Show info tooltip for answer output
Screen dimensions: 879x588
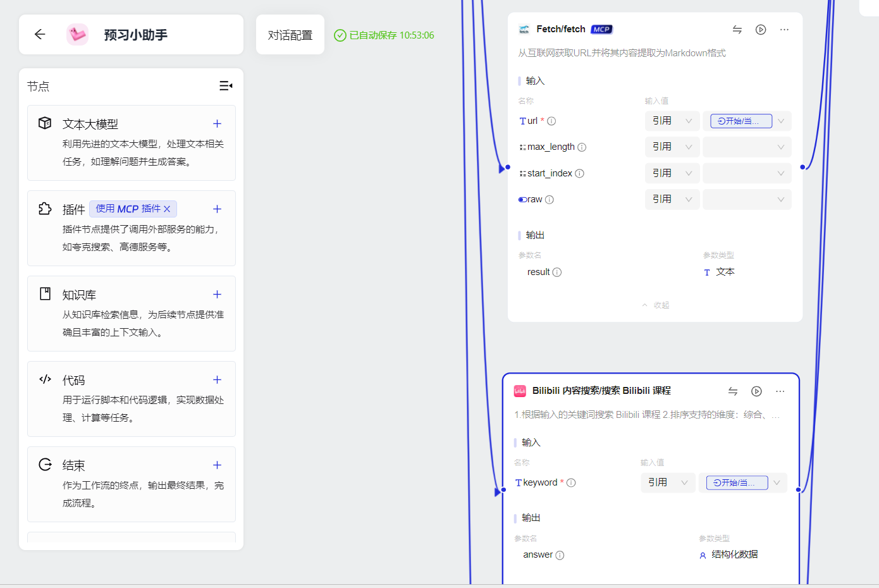click(x=560, y=556)
